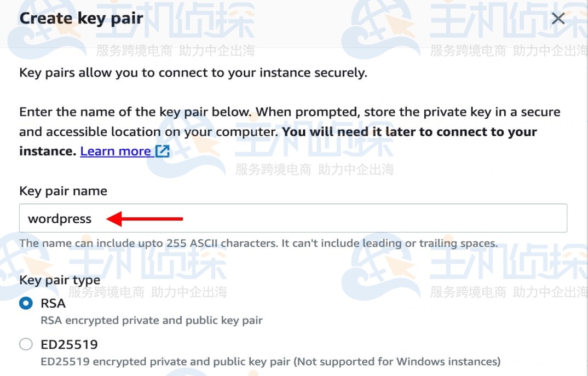588x376 pixels.
Task: Click the red arrow pointing at wordpress
Action: [145, 219]
